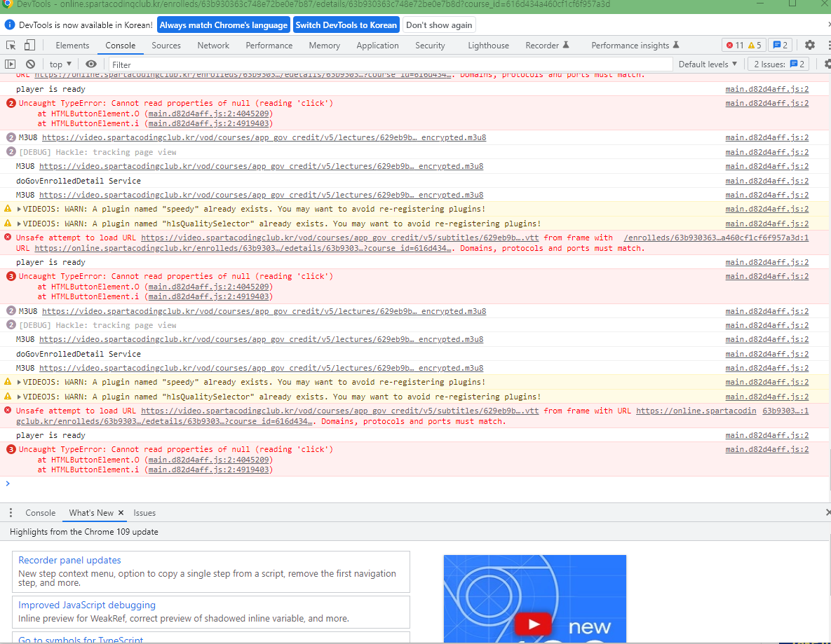Open first subtitles .vtt URL link
The height and width of the screenshot is (644, 831).
coord(339,238)
